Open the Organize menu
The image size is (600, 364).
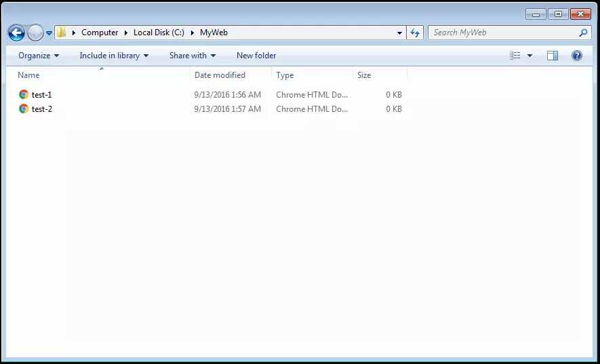coord(39,56)
